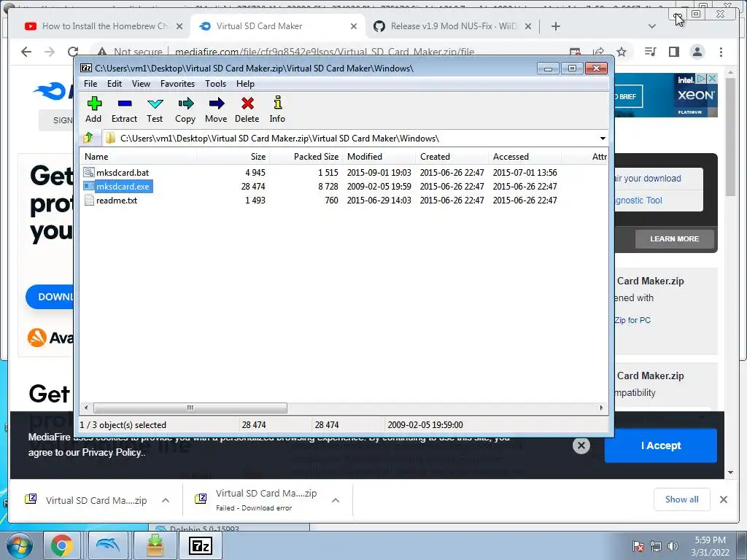The width and height of the screenshot is (747, 560).
Task: Click Show all downloads
Action: (682, 499)
